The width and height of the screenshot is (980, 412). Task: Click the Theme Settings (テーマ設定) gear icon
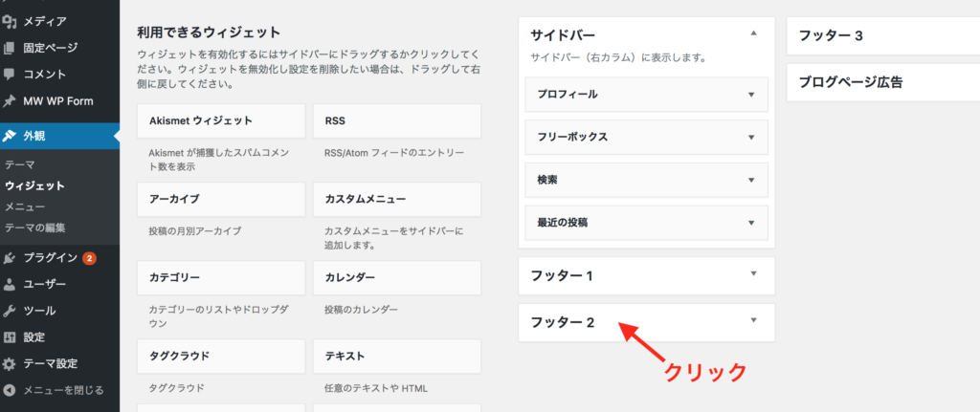coord(10,363)
